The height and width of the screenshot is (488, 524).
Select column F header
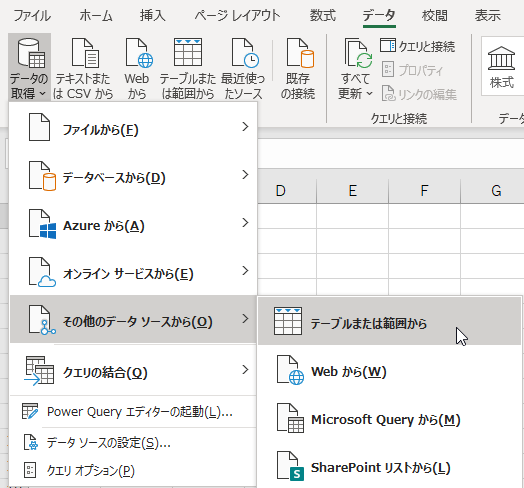(x=424, y=191)
